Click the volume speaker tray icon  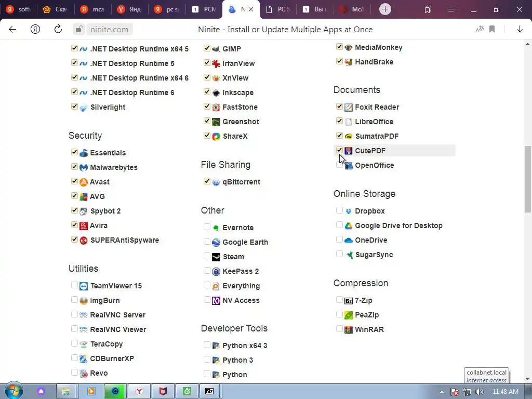pyautogui.click(x=479, y=392)
